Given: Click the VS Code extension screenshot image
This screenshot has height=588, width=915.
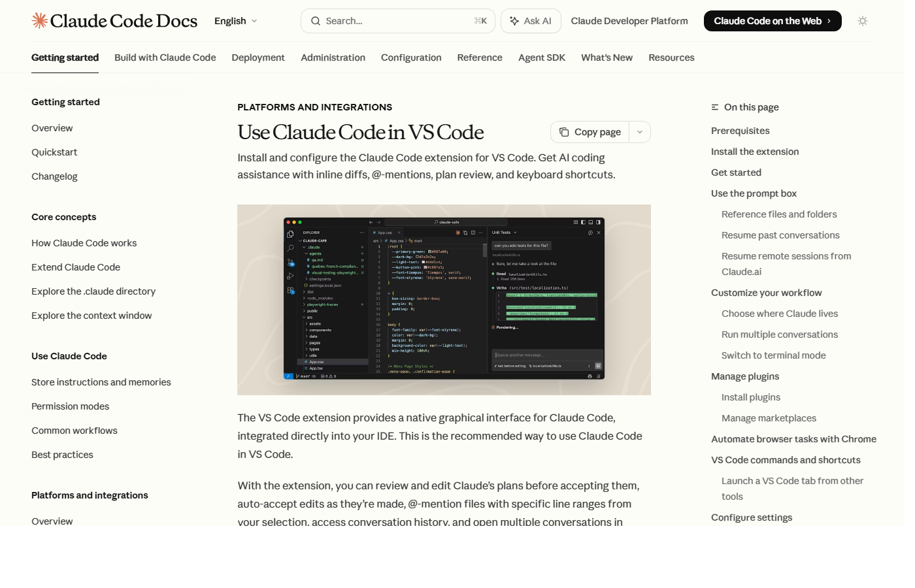Looking at the screenshot, I should pos(444,300).
